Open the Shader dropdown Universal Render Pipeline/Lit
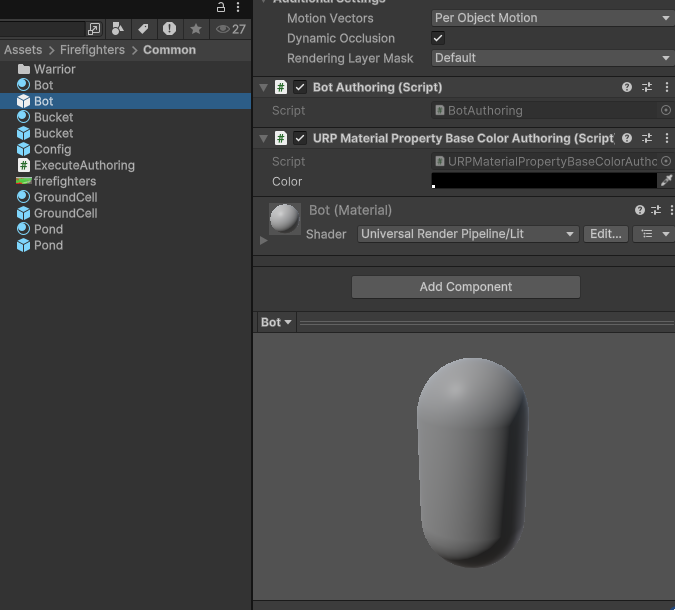 coord(468,234)
